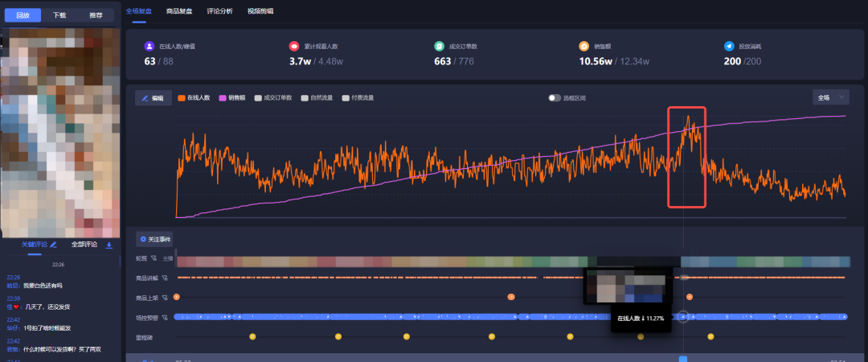868x362 pixels.
Task: Click the comment 几天了，还没发货
Action: [x=47, y=306]
